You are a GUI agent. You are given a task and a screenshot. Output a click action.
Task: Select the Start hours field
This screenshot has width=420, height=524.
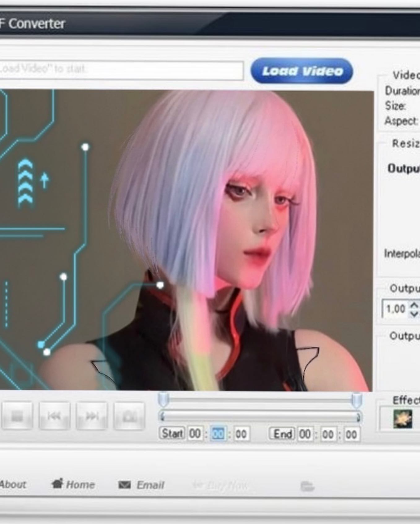195,434
